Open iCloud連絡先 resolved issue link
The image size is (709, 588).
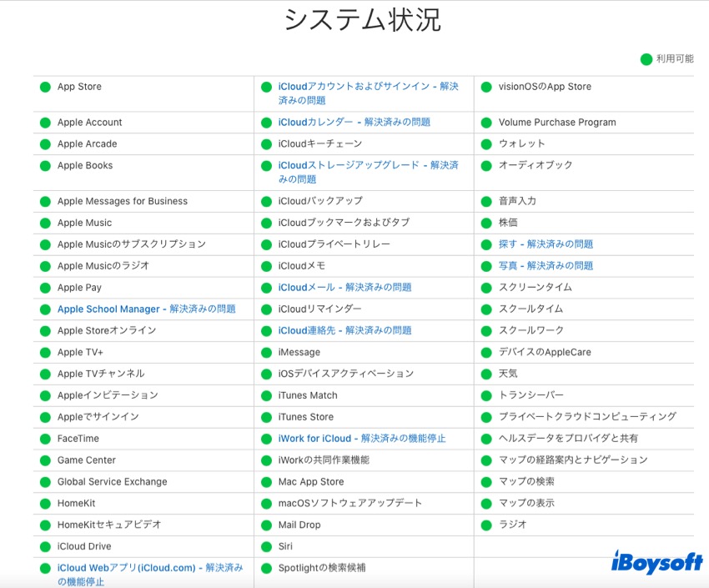344,331
